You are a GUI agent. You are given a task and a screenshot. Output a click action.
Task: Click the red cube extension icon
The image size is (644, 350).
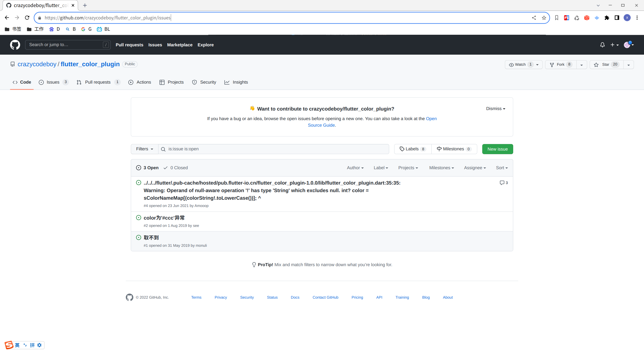(587, 18)
